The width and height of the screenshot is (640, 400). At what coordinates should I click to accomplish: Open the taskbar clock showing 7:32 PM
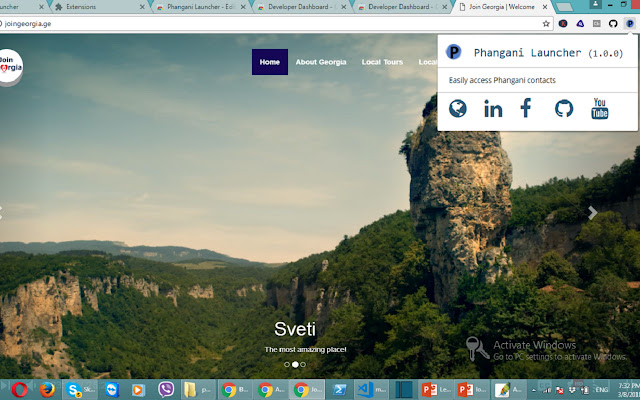629,390
